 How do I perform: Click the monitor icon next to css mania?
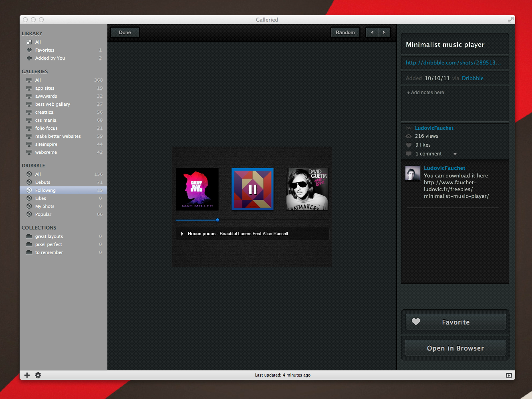coord(29,120)
